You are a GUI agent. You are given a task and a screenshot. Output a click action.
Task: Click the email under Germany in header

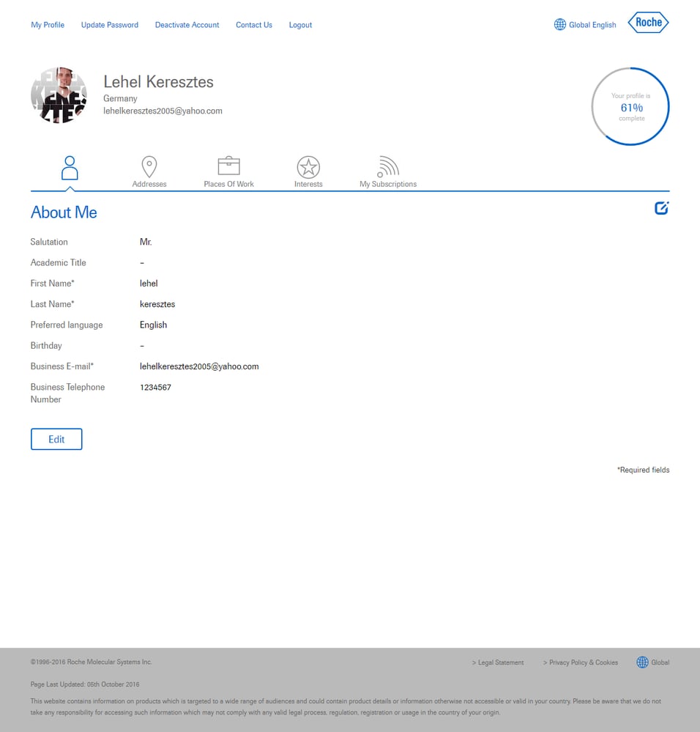(x=163, y=111)
